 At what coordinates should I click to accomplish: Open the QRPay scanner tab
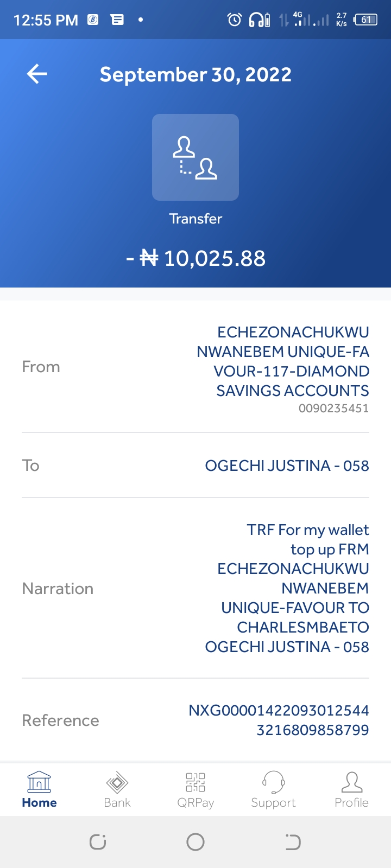195,790
